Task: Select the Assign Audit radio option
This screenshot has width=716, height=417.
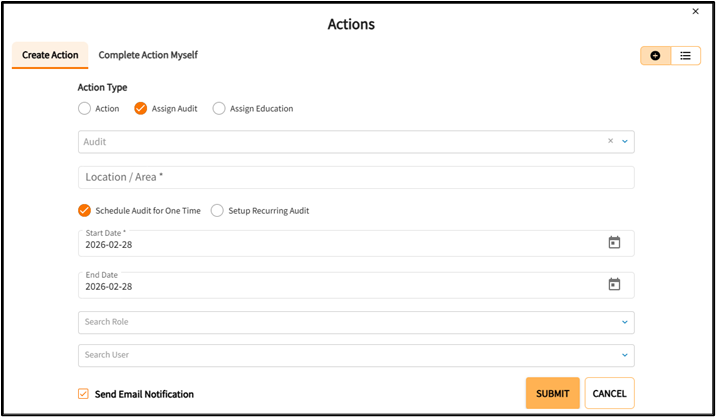Action: tap(141, 108)
